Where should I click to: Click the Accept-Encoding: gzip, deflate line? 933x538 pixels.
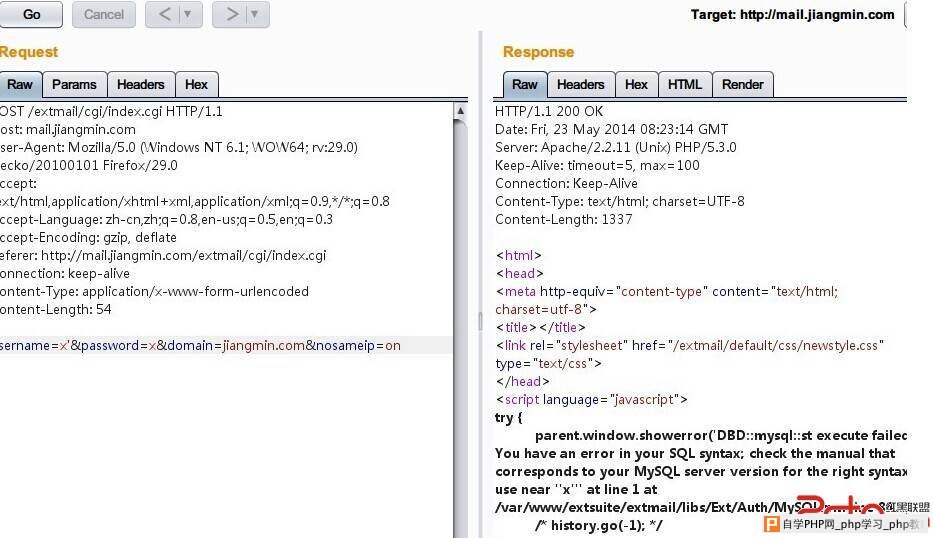[88, 237]
